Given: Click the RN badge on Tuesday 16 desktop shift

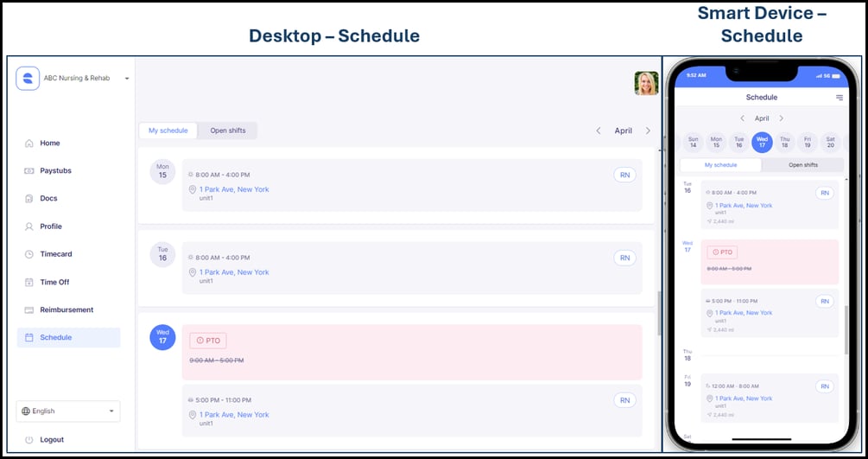Looking at the screenshot, I should point(624,258).
